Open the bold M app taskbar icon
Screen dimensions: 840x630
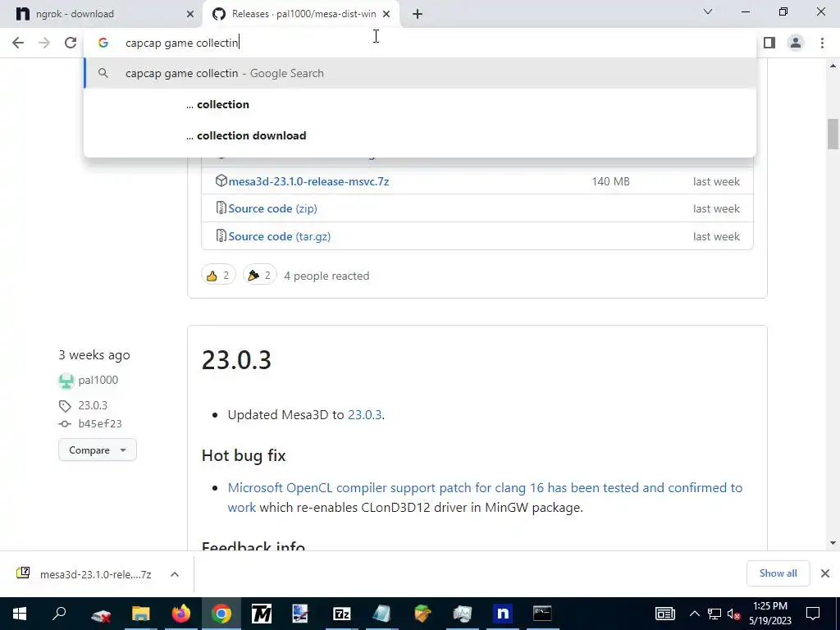pos(262,614)
